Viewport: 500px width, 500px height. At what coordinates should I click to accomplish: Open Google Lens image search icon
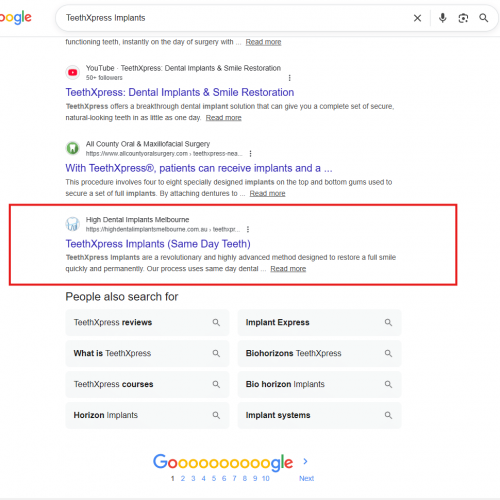click(463, 18)
